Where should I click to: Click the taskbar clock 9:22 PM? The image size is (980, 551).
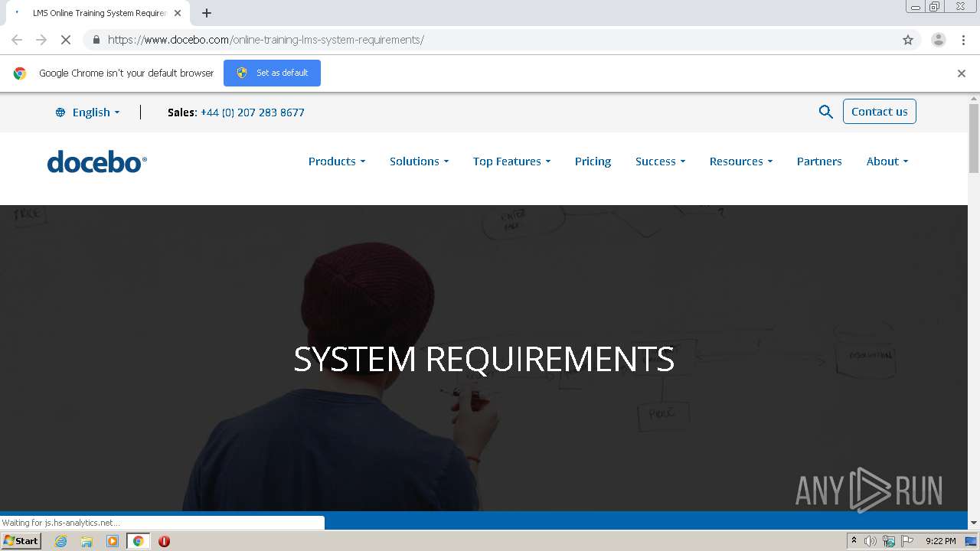click(x=941, y=541)
